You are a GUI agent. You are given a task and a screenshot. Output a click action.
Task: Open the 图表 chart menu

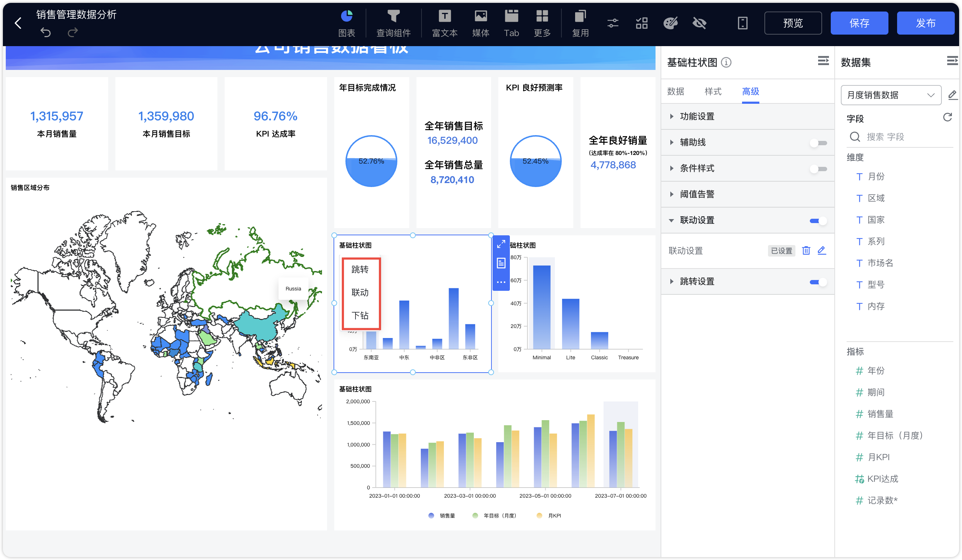[347, 23]
